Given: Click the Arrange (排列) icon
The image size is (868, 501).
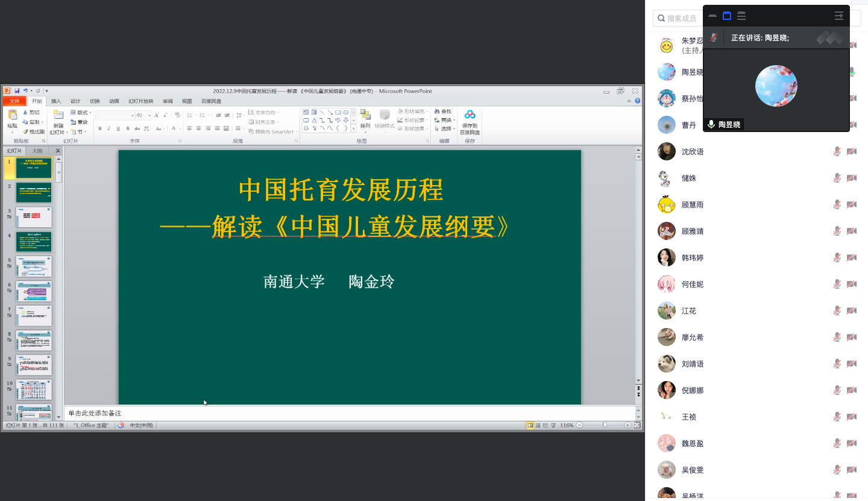Looking at the screenshot, I should click(x=365, y=116).
